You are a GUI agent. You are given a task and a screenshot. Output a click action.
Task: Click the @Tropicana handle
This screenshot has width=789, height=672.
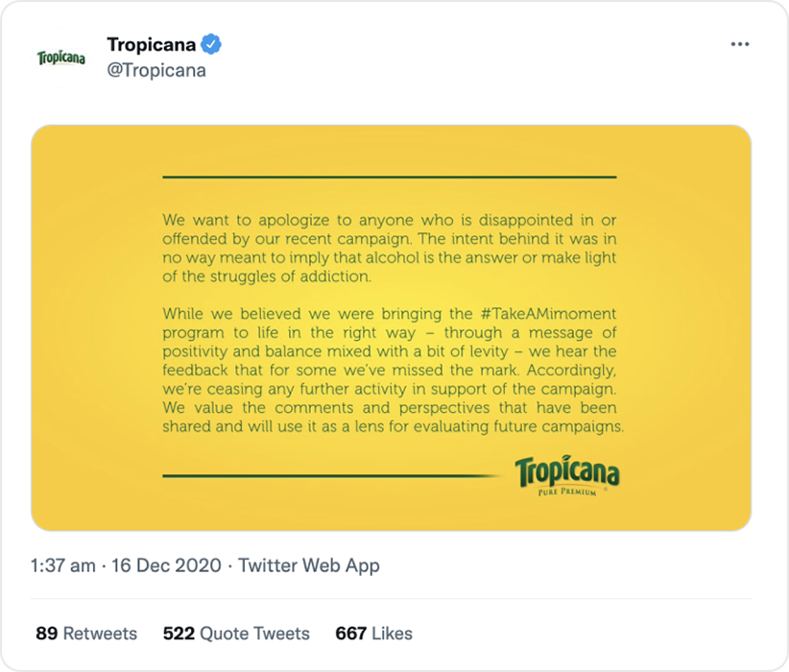[156, 70]
